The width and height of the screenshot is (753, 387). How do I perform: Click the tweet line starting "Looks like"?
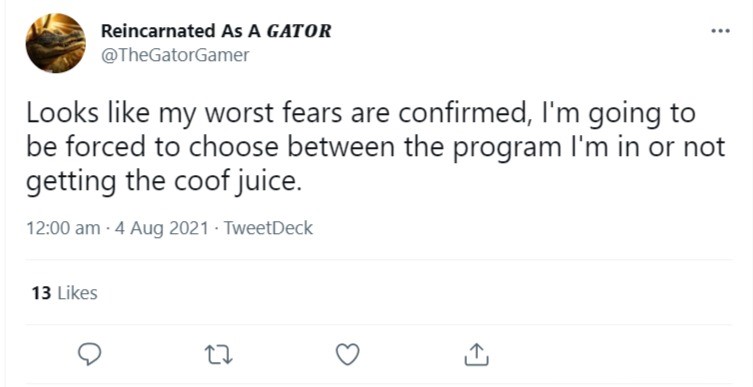click(361, 115)
